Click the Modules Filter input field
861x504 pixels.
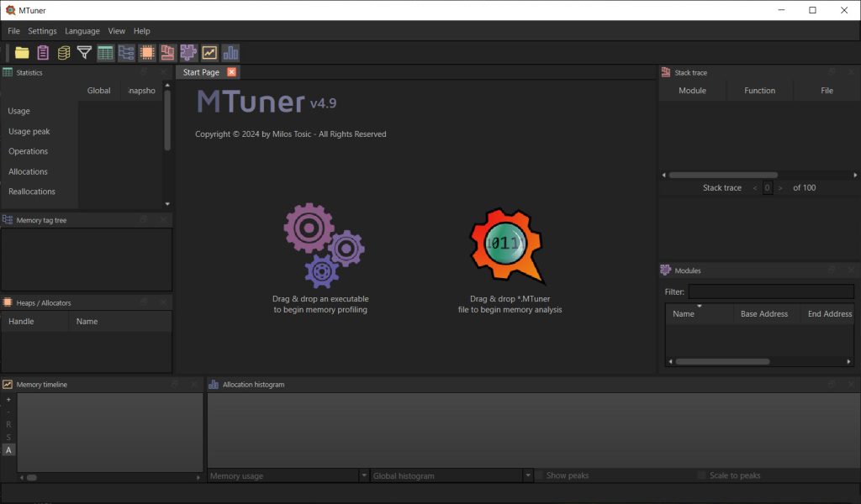click(x=771, y=291)
